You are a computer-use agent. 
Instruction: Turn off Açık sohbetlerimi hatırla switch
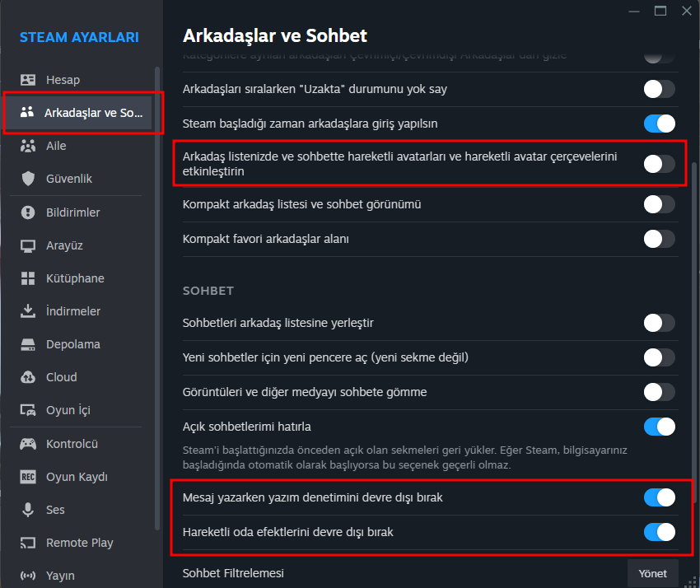[659, 427]
